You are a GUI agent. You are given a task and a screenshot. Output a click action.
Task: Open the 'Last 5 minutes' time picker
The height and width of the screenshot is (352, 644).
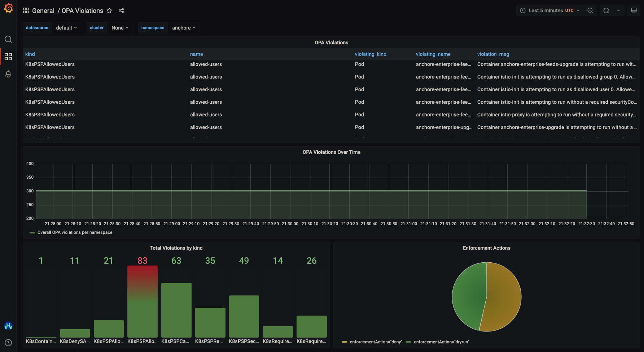pos(549,10)
